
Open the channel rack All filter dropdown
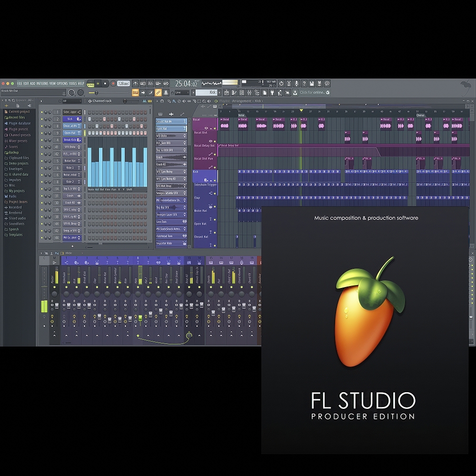point(71,101)
